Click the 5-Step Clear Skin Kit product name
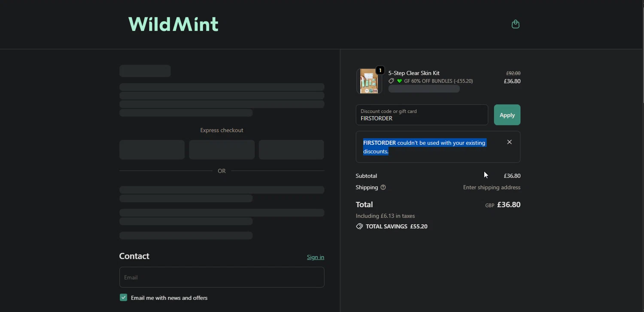This screenshot has width=644, height=312. click(414, 73)
